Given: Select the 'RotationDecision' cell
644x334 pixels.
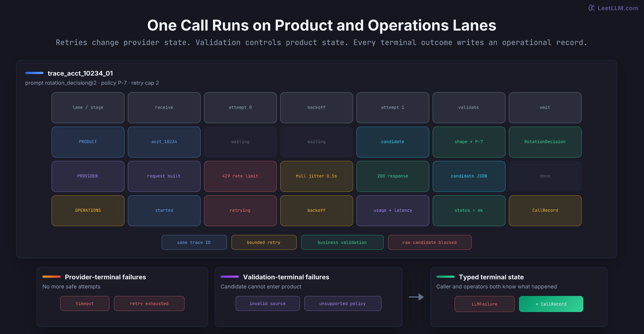Looking at the screenshot, I should 545,142.
